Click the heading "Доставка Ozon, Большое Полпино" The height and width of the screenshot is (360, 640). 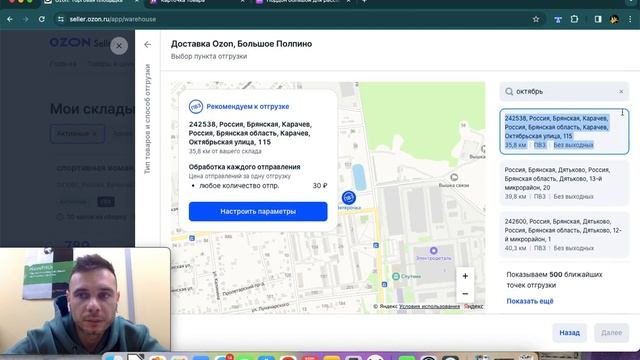[x=241, y=44]
